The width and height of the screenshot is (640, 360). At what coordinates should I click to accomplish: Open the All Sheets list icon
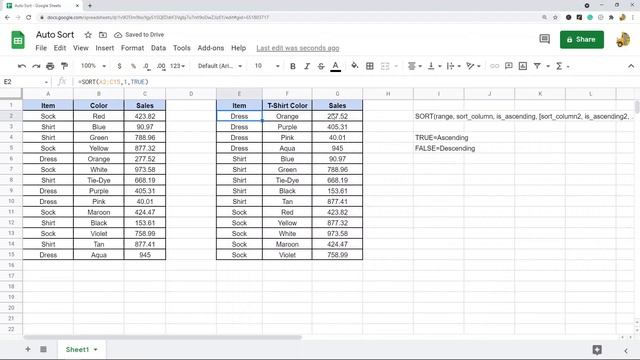(x=43, y=349)
